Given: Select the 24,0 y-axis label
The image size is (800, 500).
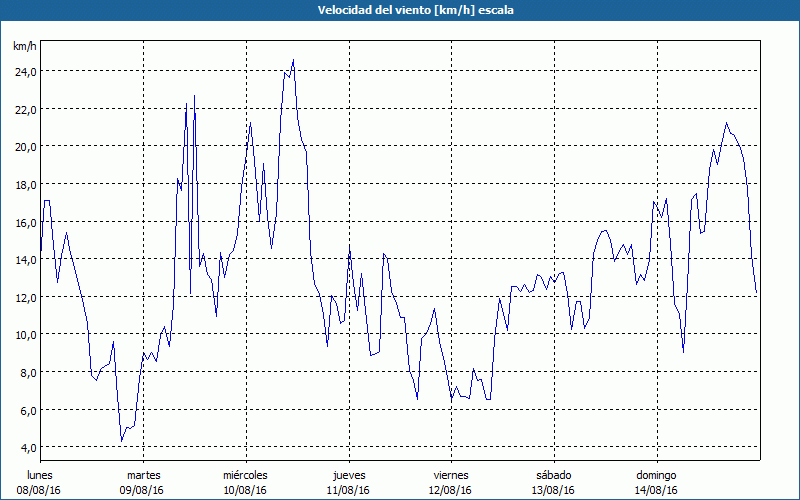Looking at the screenshot, I should [x=24, y=71].
